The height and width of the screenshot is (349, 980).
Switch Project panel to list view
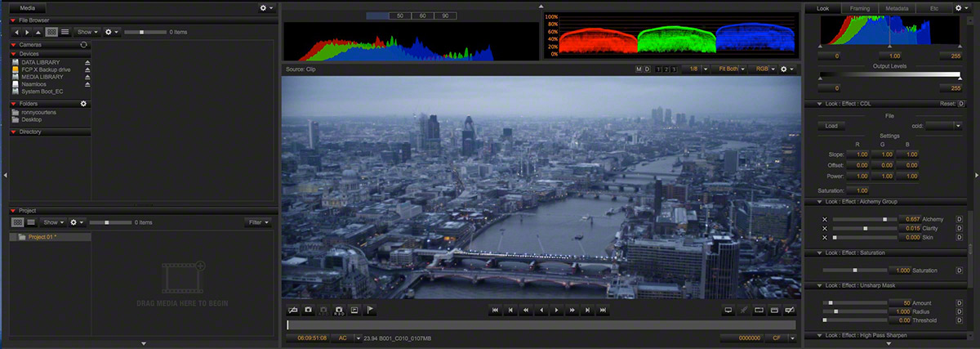click(30, 222)
